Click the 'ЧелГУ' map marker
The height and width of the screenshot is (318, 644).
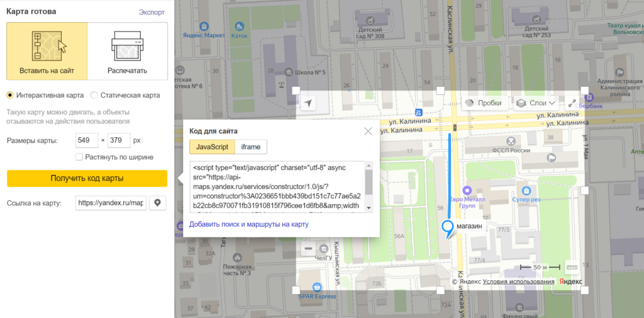tap(323, 249)
